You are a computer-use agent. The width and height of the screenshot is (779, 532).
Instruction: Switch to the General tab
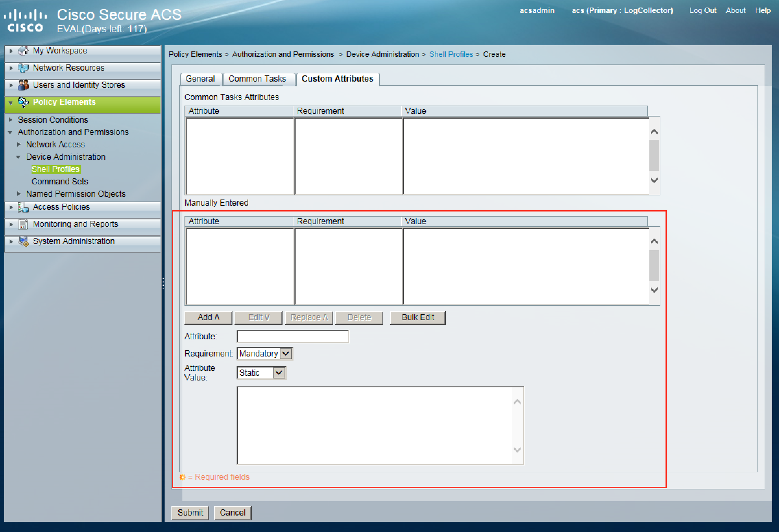(x=200, y=79)
